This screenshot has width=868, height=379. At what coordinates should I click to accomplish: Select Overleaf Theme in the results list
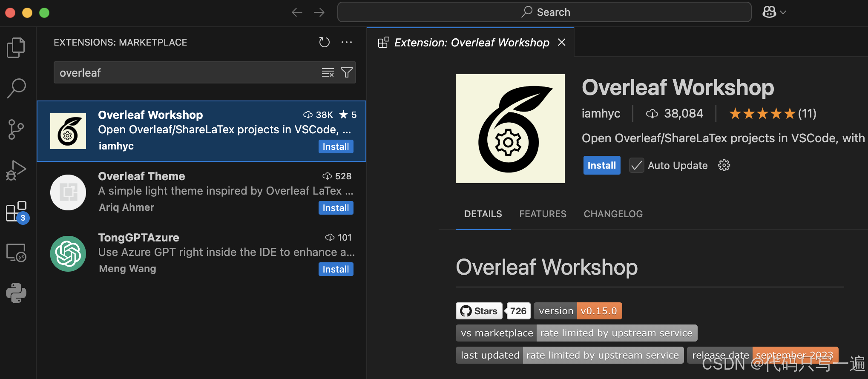[201, 192]
